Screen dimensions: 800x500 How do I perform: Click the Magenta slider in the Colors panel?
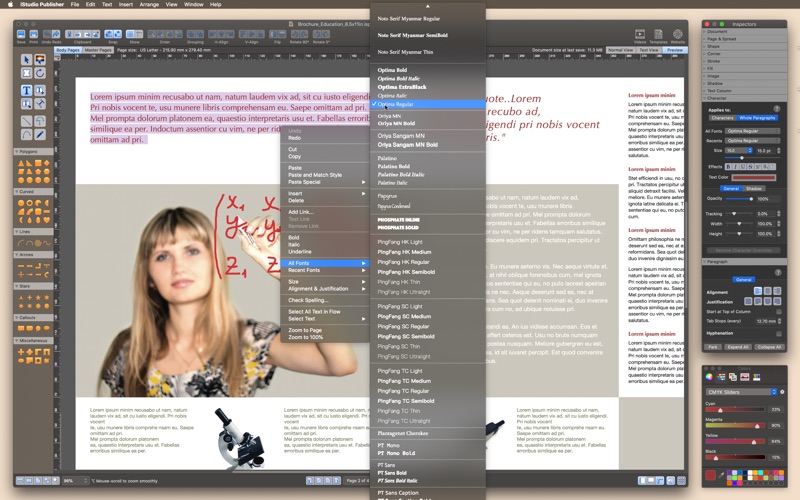point(735,426)
